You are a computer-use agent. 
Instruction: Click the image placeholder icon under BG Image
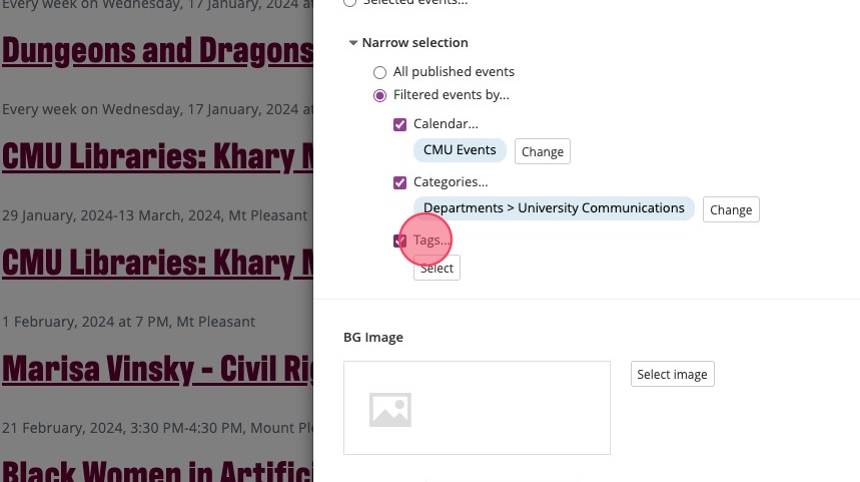tap(390, 408)
